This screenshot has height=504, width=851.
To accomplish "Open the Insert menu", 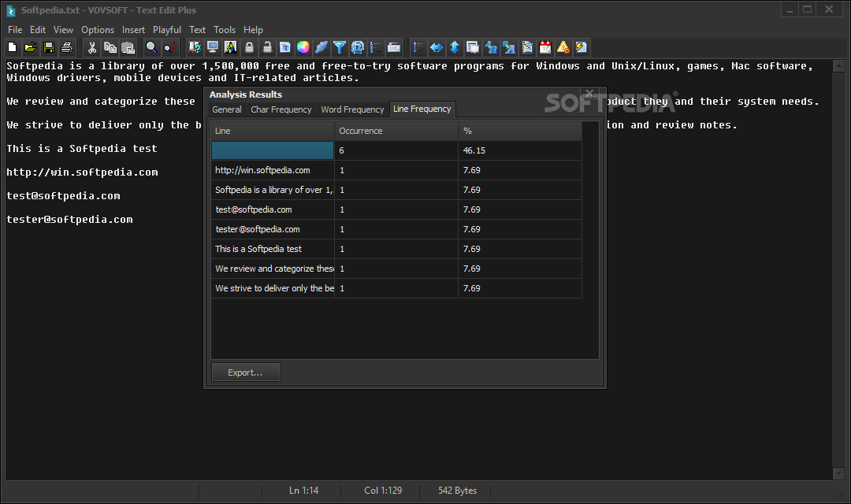I will [x=133, y=30].
